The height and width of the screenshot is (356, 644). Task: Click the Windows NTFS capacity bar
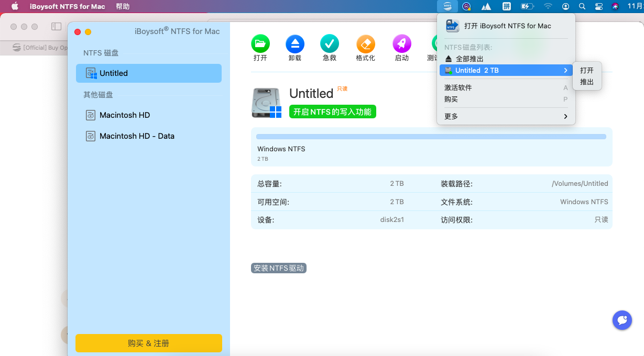pos(431,137)
